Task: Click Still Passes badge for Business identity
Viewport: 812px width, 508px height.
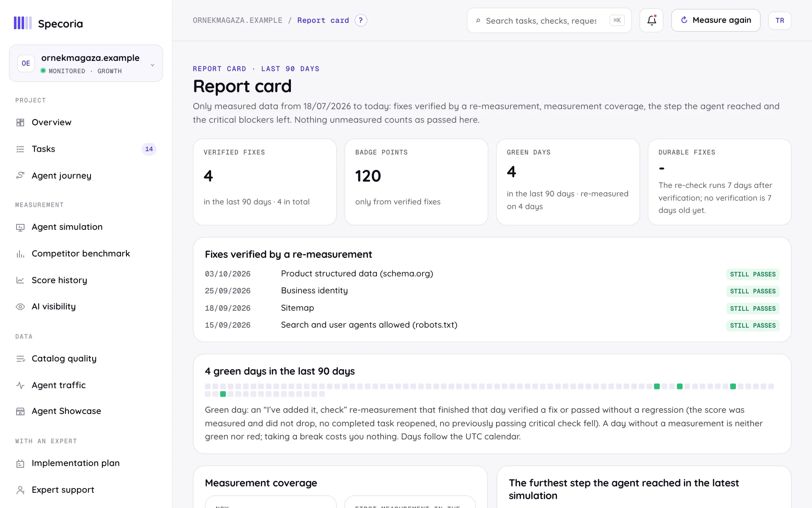Action: (753, 291)
